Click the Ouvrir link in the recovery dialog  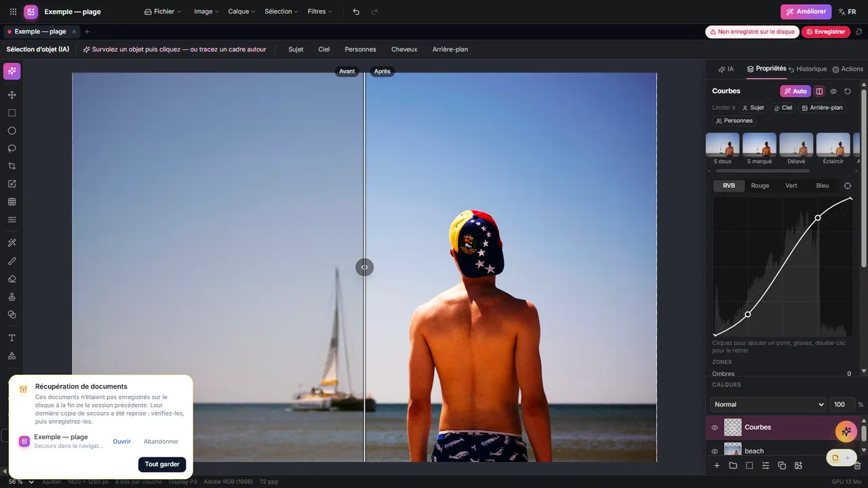(122, 441)
